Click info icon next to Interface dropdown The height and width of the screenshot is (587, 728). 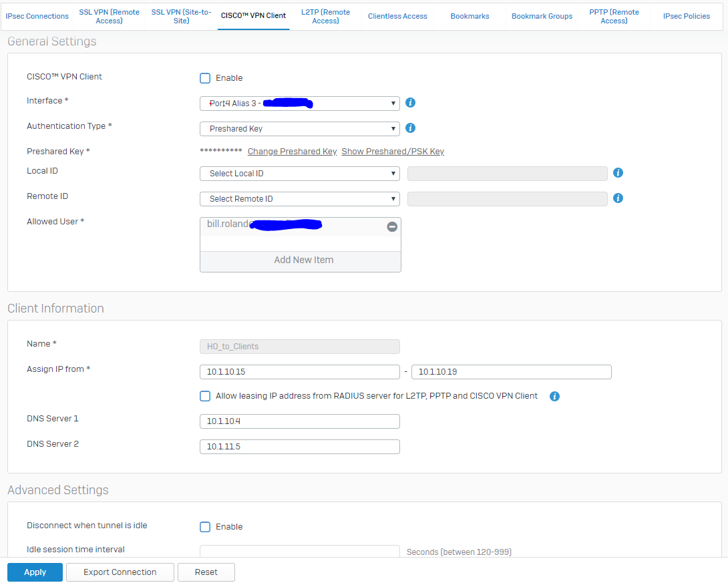411,103
